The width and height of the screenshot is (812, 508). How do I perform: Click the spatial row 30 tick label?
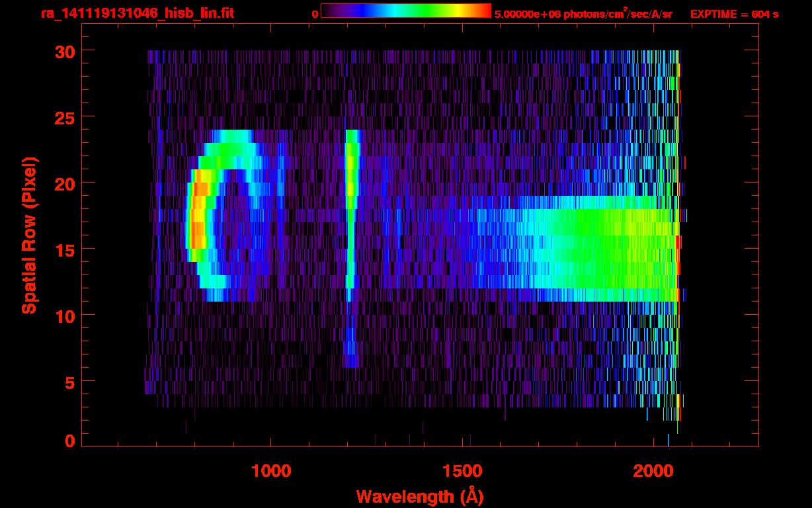pyautogui.click(x=64, y=51)
